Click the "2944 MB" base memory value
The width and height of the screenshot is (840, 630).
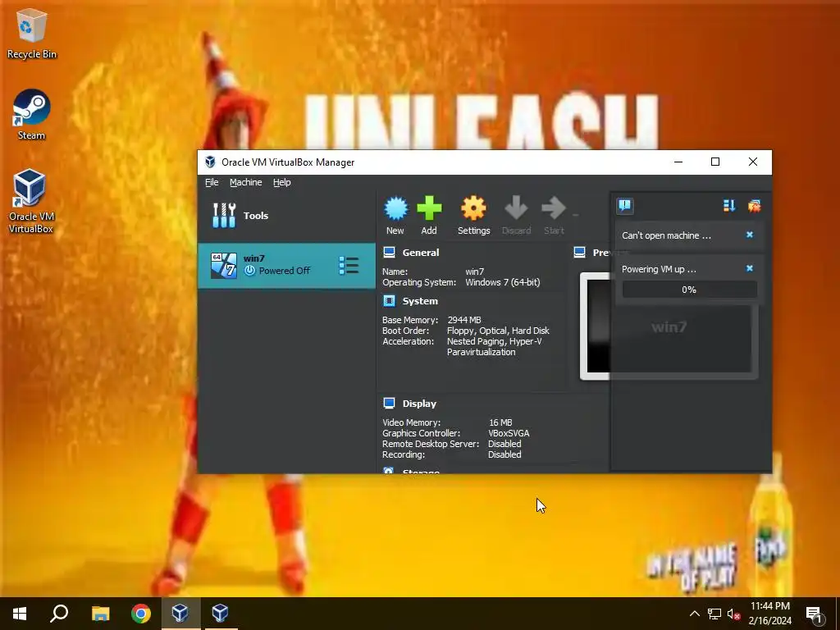pos(464,320)
